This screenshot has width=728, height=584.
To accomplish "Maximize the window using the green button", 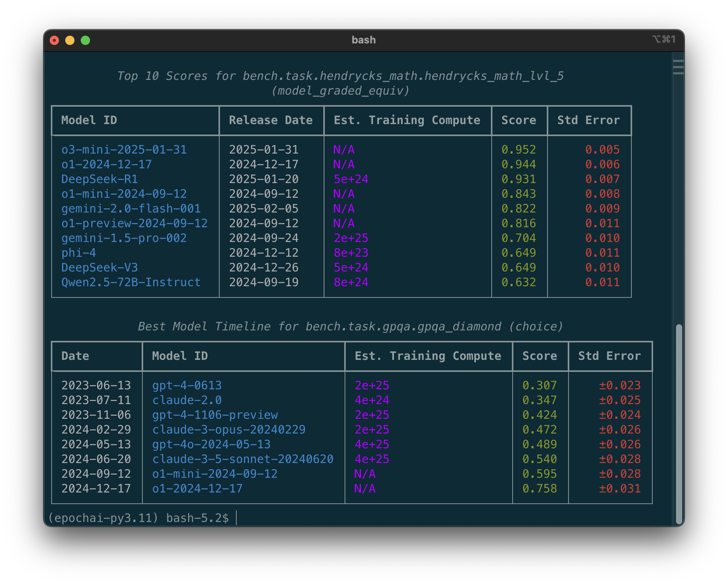I will (85, 40).
